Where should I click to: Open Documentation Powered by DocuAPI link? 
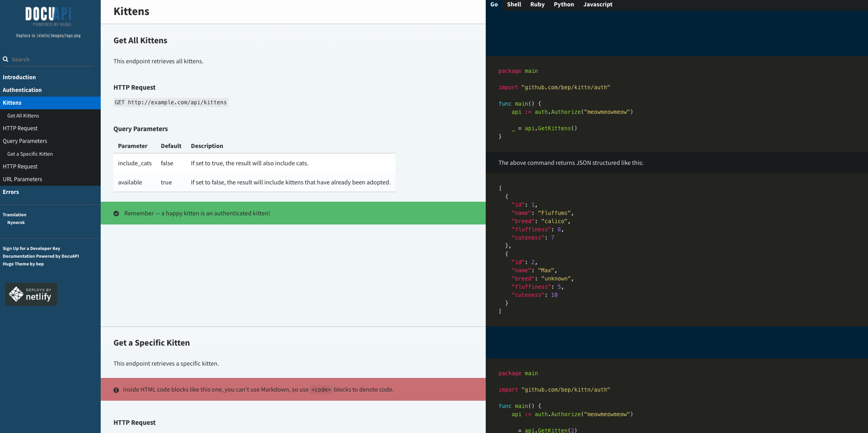click(x=41, y=256)
